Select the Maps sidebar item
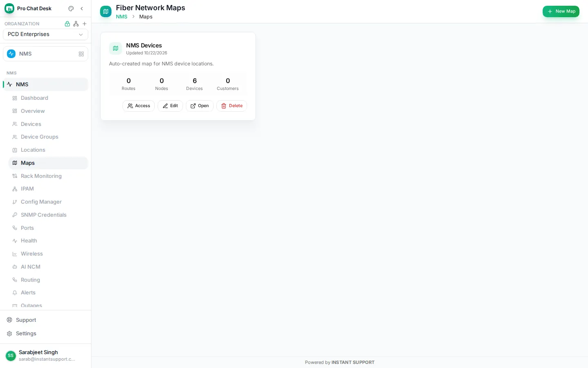Image resolution: width=588 pixels, height=368 pixels. tap(48, 163)
